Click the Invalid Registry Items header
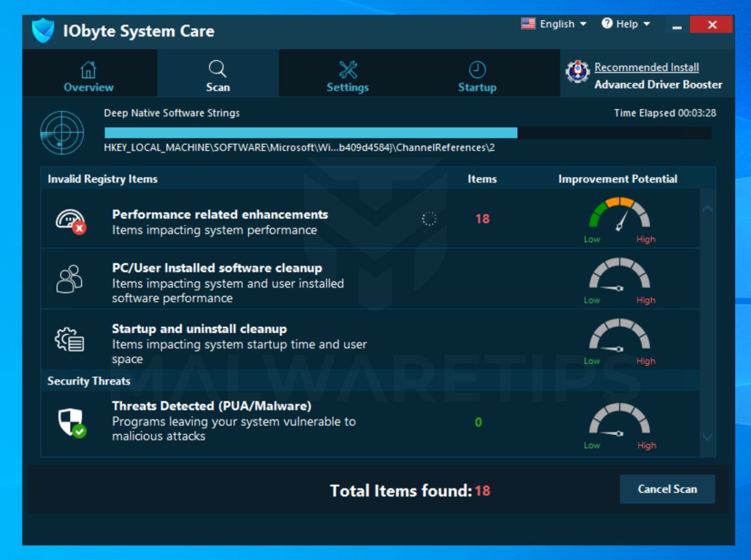This screenshot has height=560, width=751. pyautogui.click(x=103, y=179)
